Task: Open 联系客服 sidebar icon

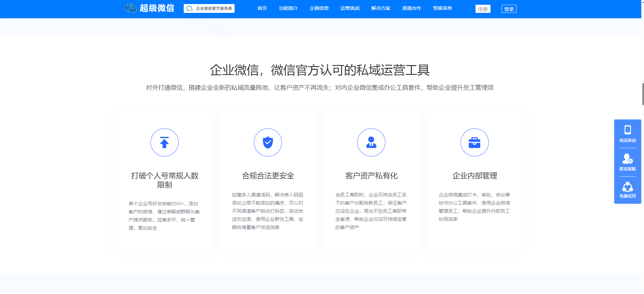Action: pyautogui.click(x=627, y=162)
